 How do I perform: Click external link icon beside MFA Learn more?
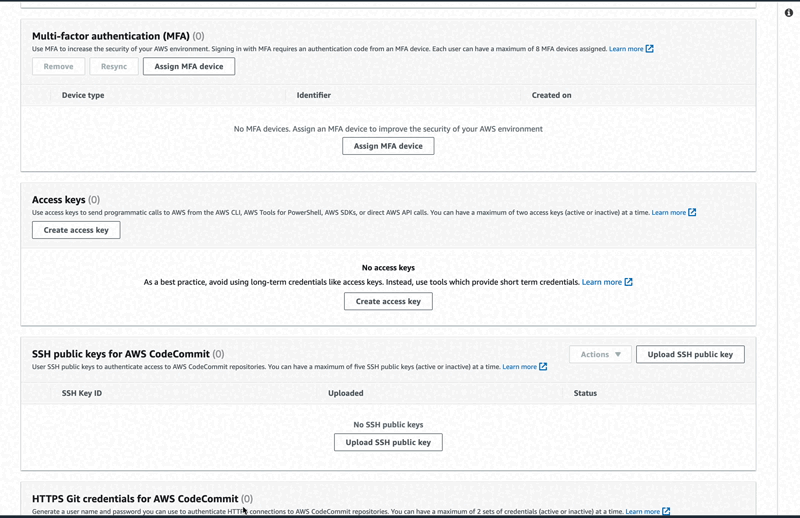point(649,48)
